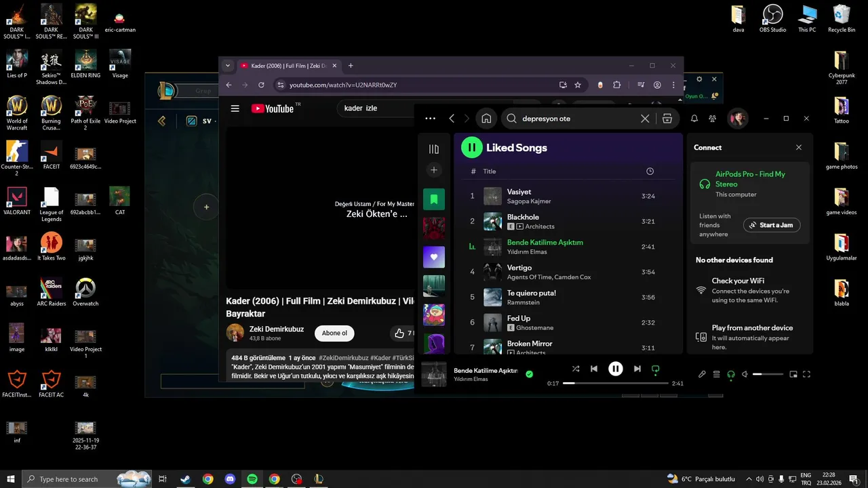Screen dimensions: 868x488
Task: Close the Connect panel
Action: click(798, 148)
